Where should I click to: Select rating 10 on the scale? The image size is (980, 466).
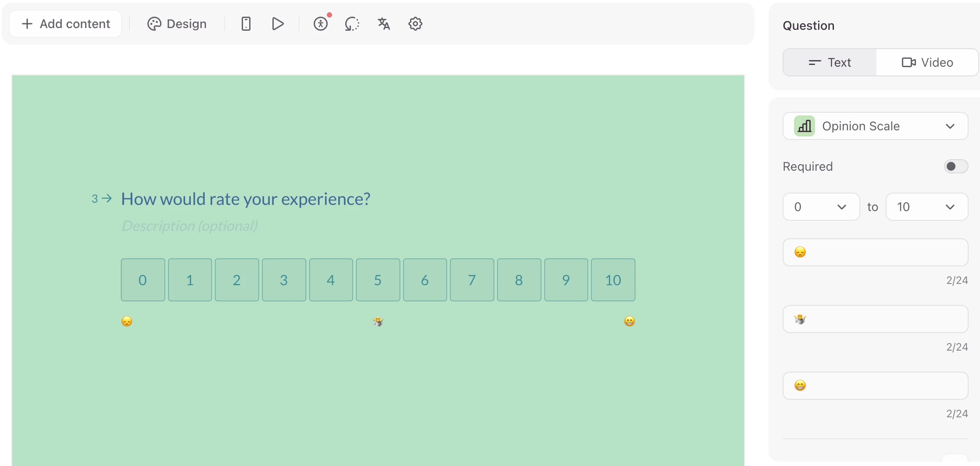[x=613, y=280]
